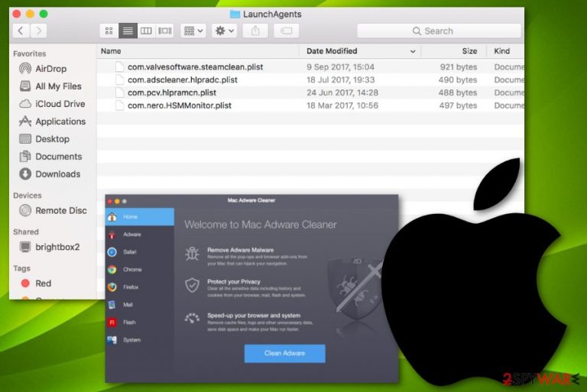Open Flash section in Mac Adware Cleaner

pos(140,322)
